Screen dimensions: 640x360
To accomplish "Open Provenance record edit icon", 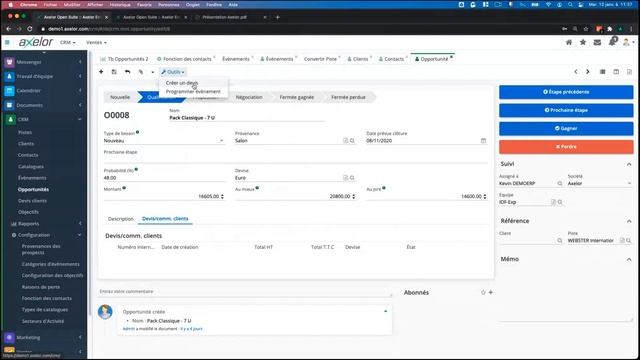I will tap(345, 141).
